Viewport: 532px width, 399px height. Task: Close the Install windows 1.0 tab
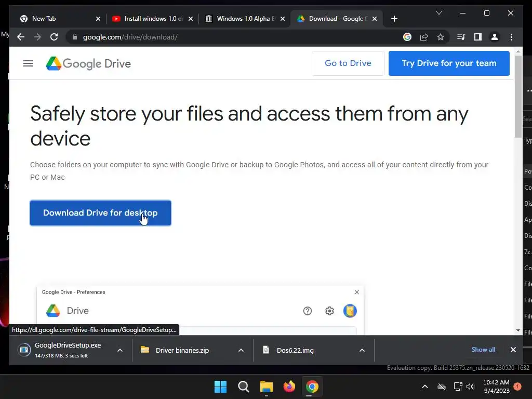pos(191,19)
